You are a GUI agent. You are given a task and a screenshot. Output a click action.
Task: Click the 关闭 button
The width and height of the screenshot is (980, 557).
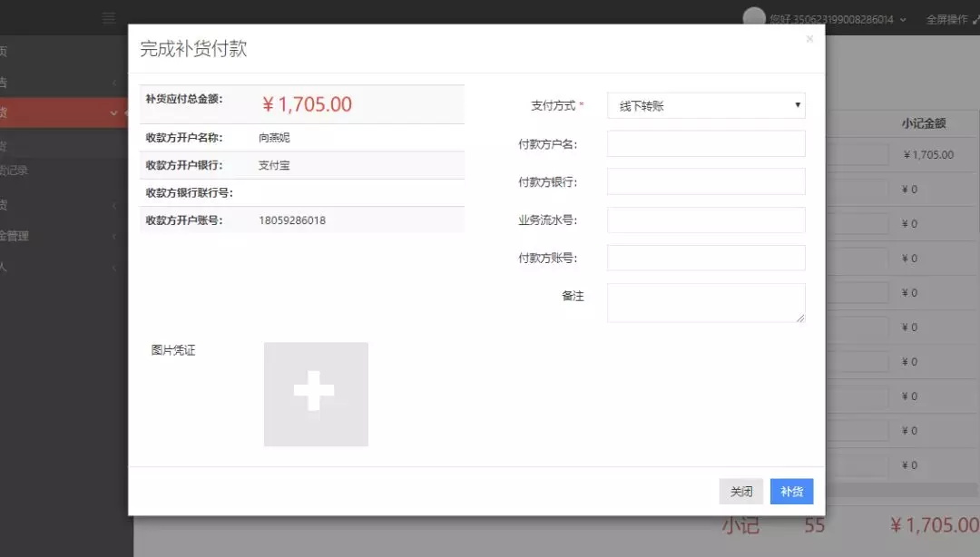(x=741, y=492)
